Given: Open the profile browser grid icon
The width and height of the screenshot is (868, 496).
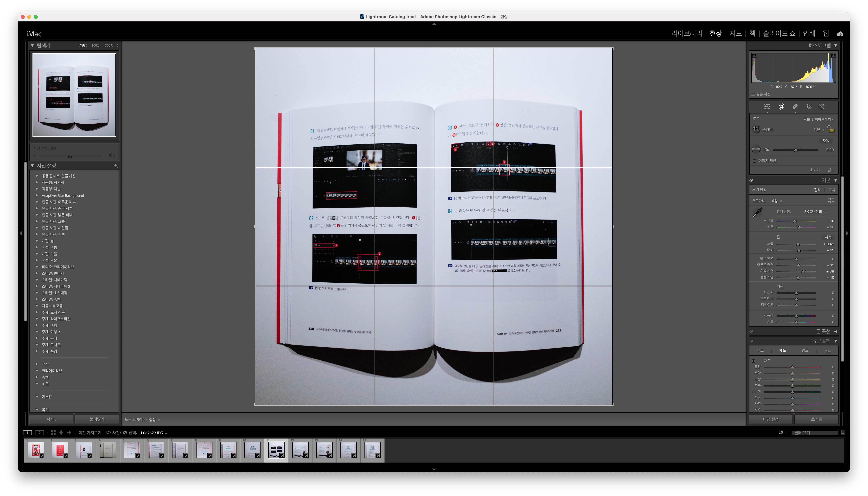Looking at the screenshot, I should coord(831,201).
